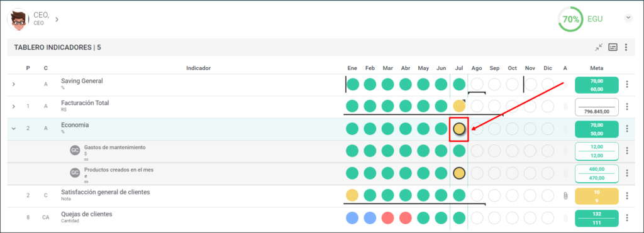Click the C column header
644x233 pixels.
[x=45, y=68]
